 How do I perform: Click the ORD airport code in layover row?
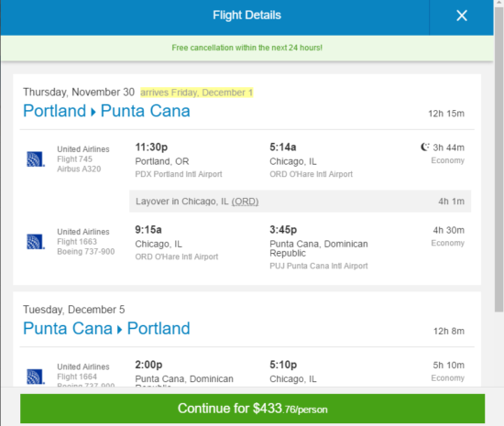[245, 202]
